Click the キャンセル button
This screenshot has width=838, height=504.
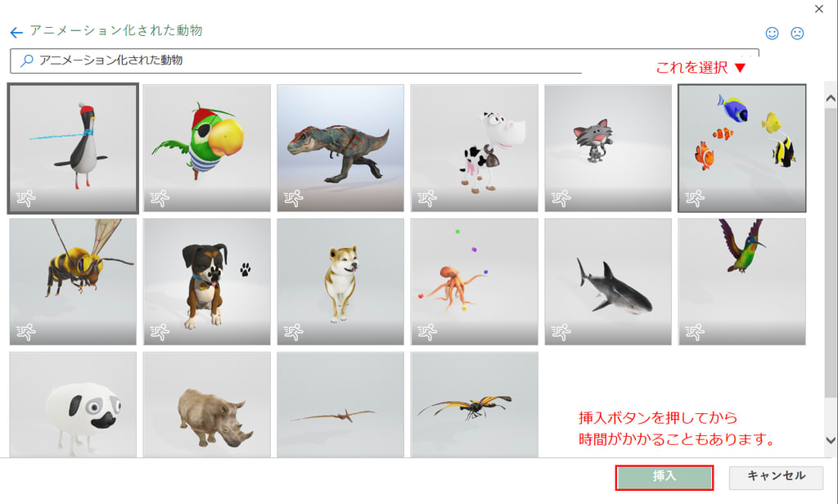(x=776, y=477)
